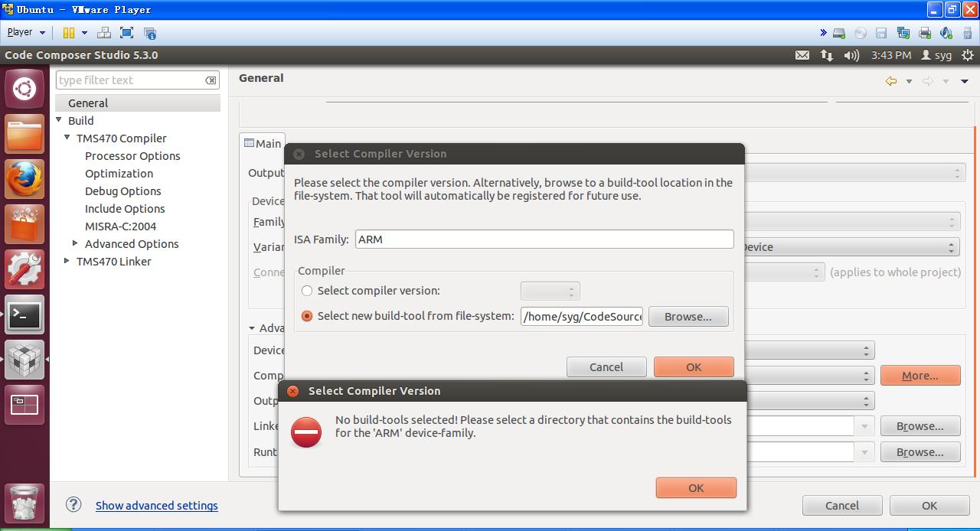This screenshot has height=531, width=980.
Task: Click the VMware Unity mode icon
Action: click(150, 33)
